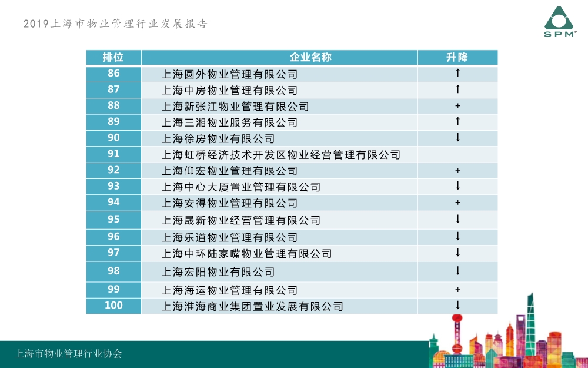Click the empty 升降 cell for rank 91
The height and width of the screenshot is (368, 588).
tap(457, 154)
